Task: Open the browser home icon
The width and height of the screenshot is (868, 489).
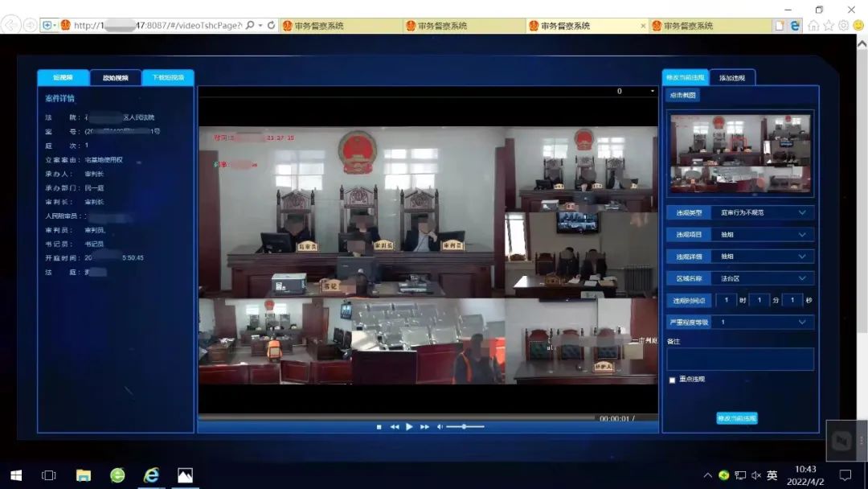Action: tap(813, 26)
